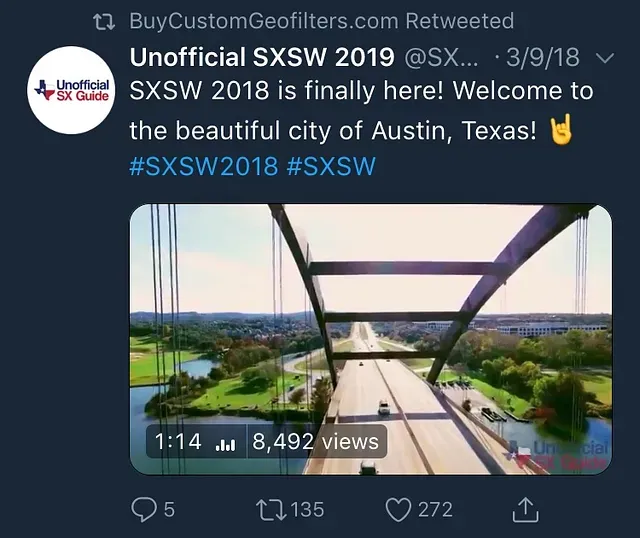Tap the share upload icon
The height and width of the screenshot is (538, 640).
[525, 509]
